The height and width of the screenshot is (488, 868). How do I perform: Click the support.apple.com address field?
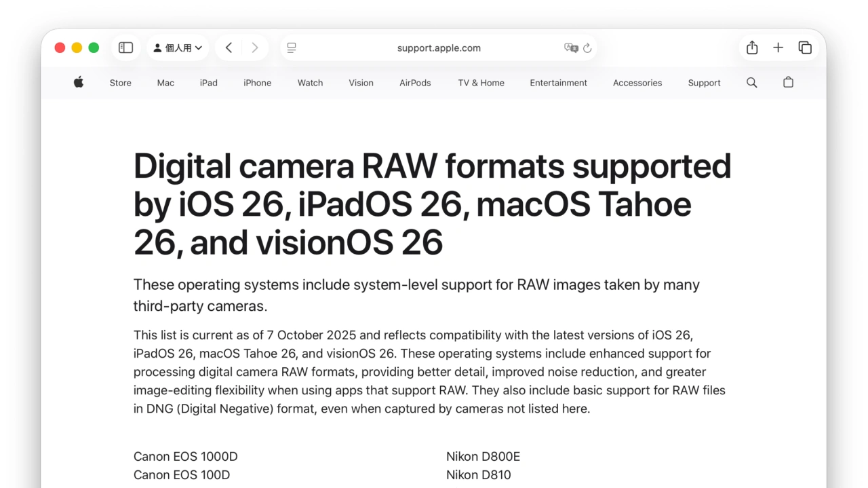coord(439,48)
